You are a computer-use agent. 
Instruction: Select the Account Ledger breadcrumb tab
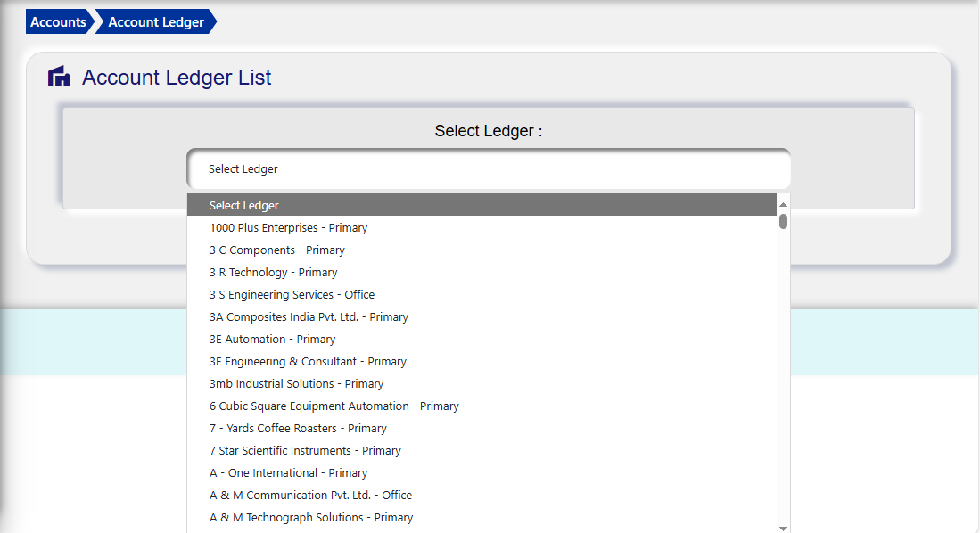(x=155, y=21)
